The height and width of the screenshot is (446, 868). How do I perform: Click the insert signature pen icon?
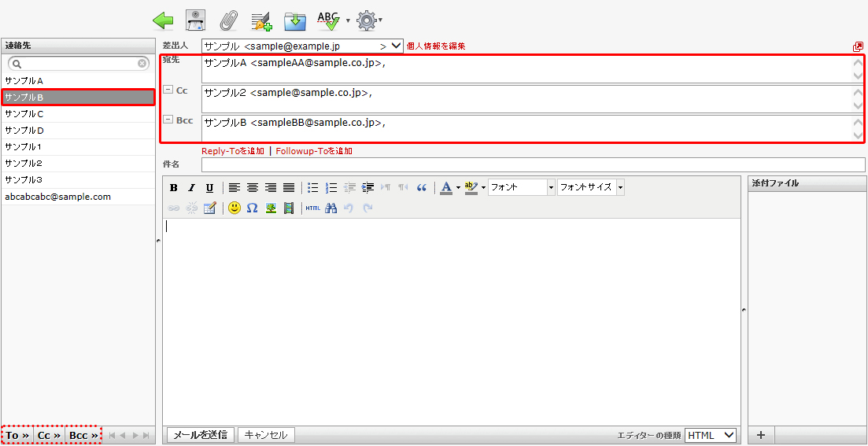click(261, 20)
